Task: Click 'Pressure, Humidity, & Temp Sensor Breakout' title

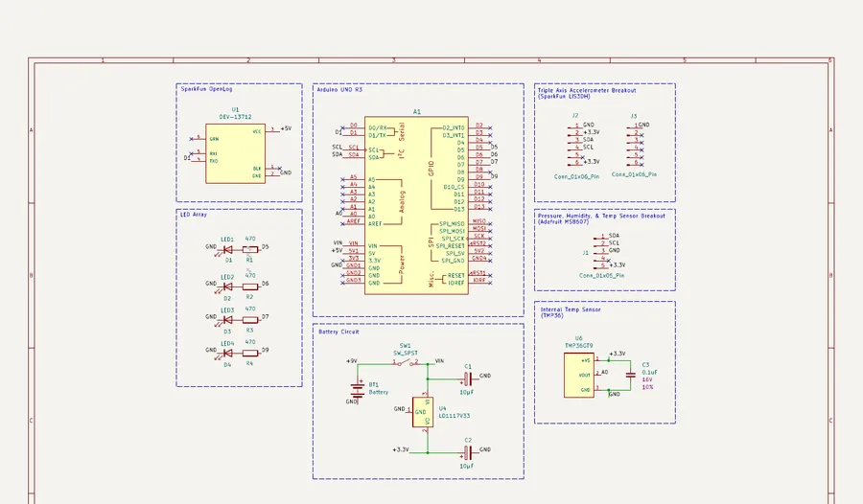Action: [x=601, y=216]
